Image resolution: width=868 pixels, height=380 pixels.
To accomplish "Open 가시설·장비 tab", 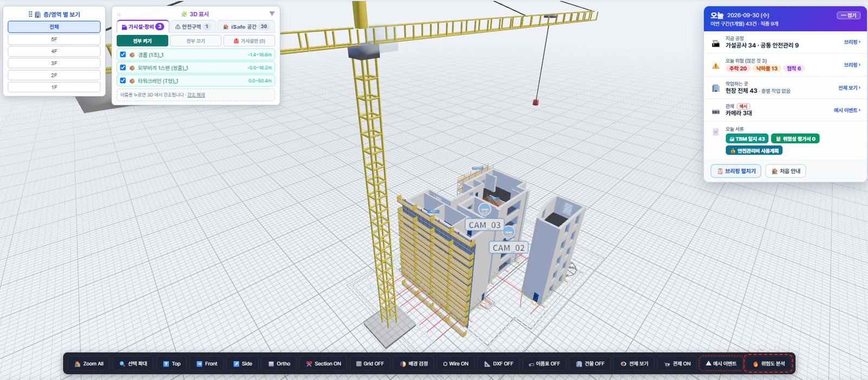I will 143,27.
